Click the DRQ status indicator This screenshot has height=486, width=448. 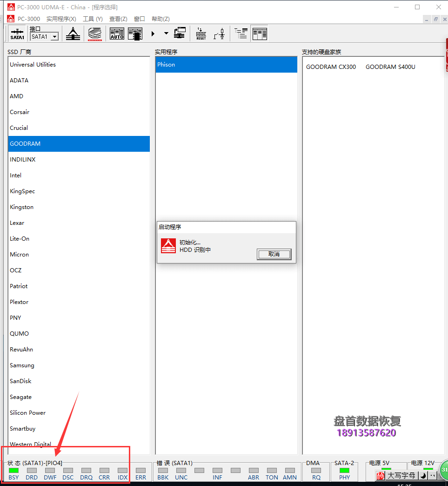(x=86, y=471)
